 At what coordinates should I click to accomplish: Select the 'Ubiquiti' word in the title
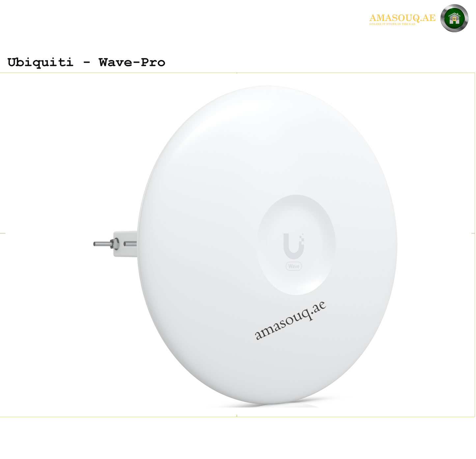click(x=40, y=62)
